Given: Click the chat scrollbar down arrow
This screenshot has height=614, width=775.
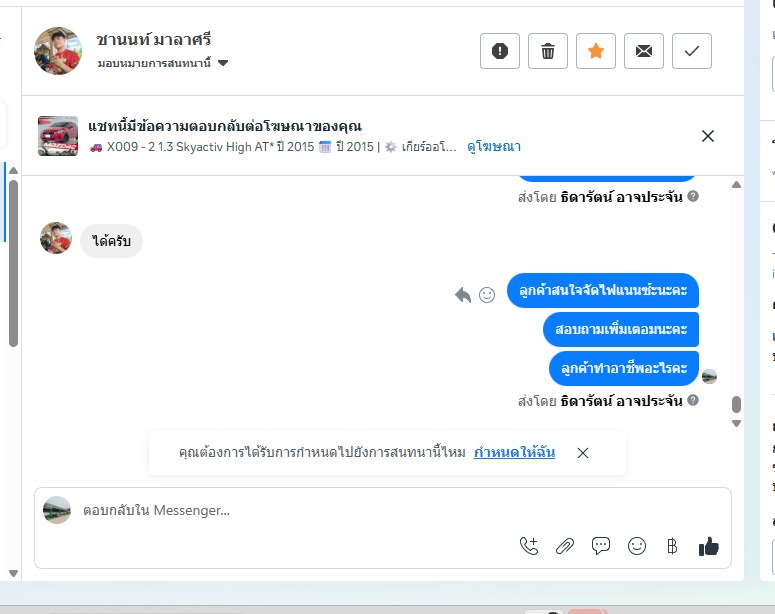Looking at the screenshot, I should click(736, 424).
